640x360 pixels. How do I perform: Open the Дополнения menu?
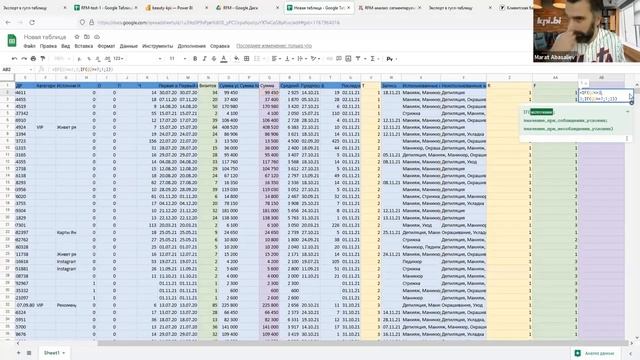tap(191, 46)
